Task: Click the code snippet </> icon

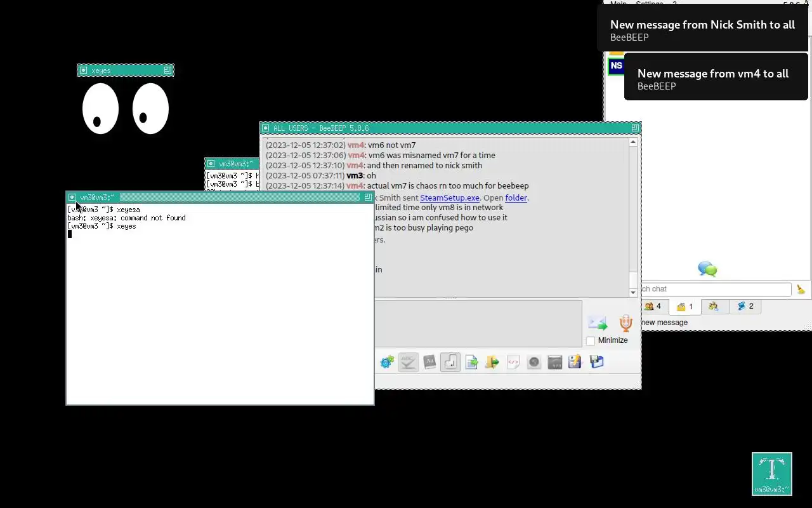Action: pyautogui.click(x=513, y=362)
